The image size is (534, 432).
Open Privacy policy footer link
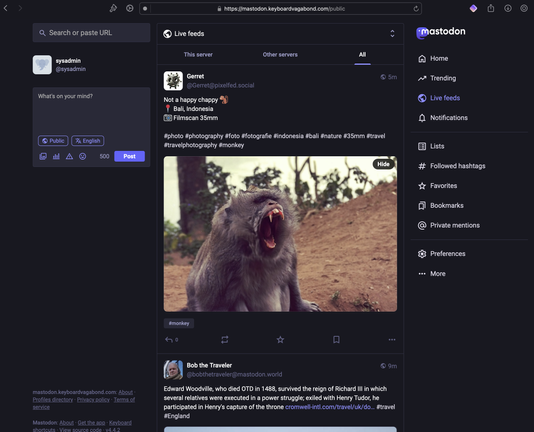pos(93,400)
